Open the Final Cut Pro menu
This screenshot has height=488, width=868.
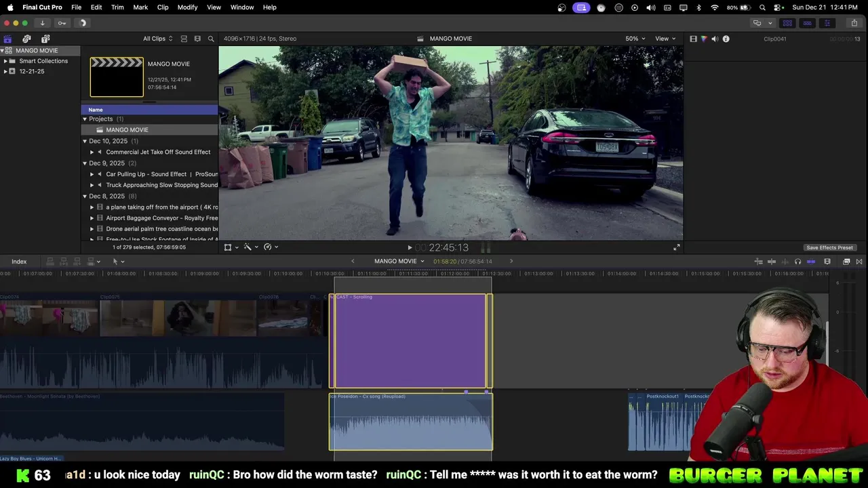click(x=42, y=7)
